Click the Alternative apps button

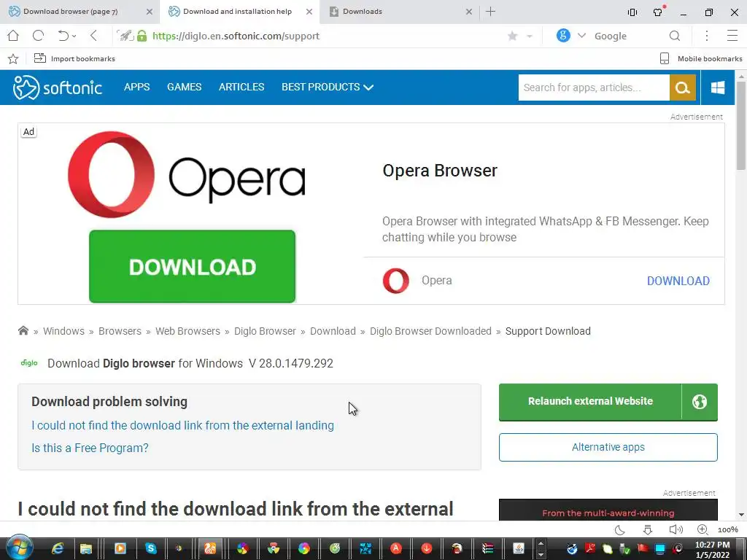pyautogui.click(x=608, y=447)
